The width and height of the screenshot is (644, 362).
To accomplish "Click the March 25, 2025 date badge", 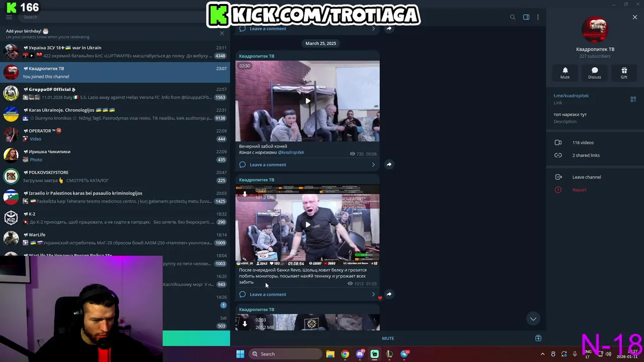I will point(320,43).
